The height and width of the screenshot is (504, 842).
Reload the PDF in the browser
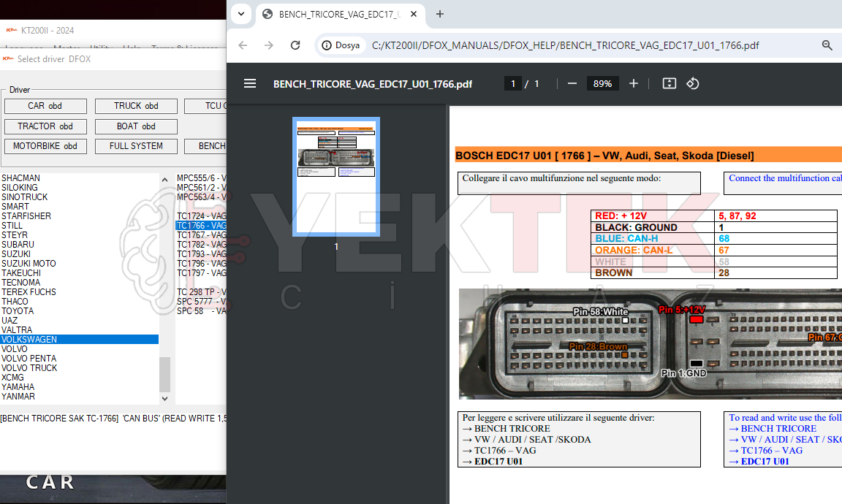[295, 45]
